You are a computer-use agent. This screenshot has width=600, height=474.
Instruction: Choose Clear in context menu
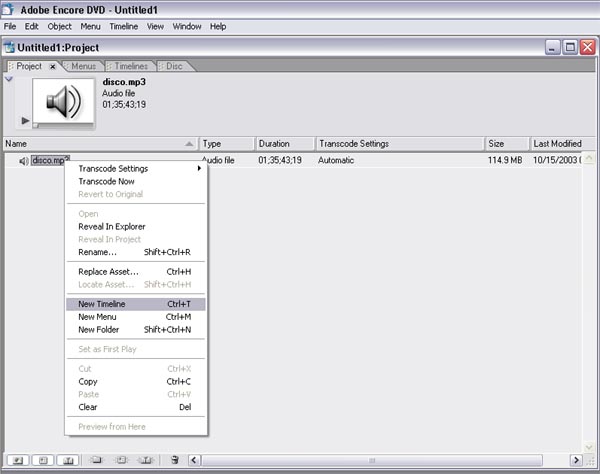tap(136, 407)
